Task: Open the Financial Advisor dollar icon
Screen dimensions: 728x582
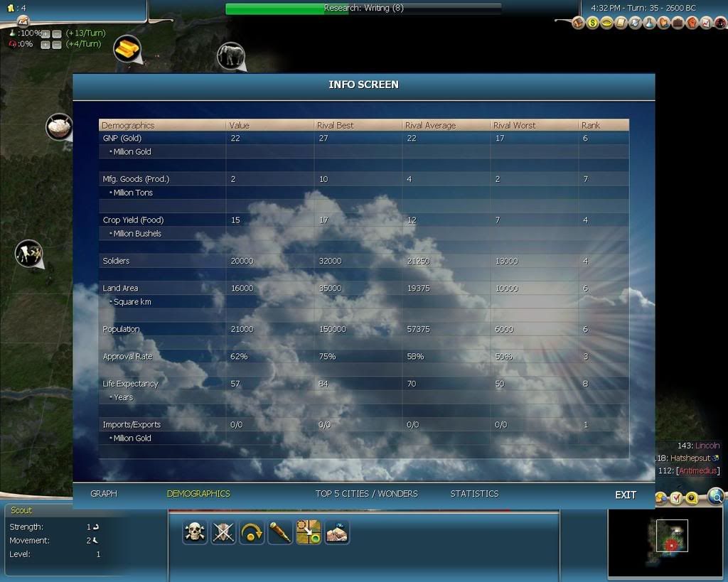Action: coord(592,22)
